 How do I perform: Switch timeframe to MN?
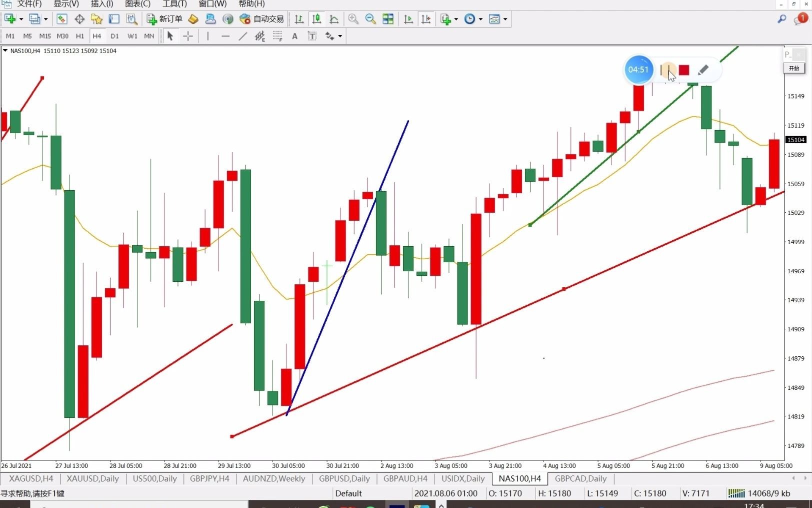click(149, 36)
